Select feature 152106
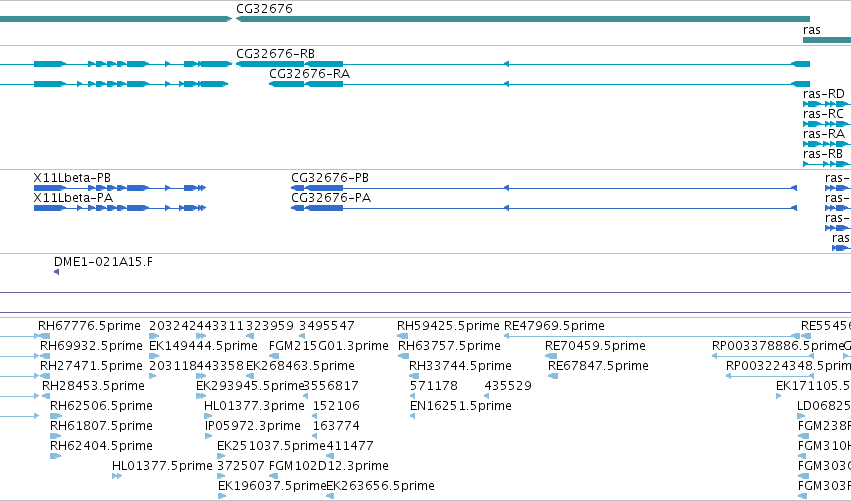Screen dimensions: 851x501 [x=336, y=407]
